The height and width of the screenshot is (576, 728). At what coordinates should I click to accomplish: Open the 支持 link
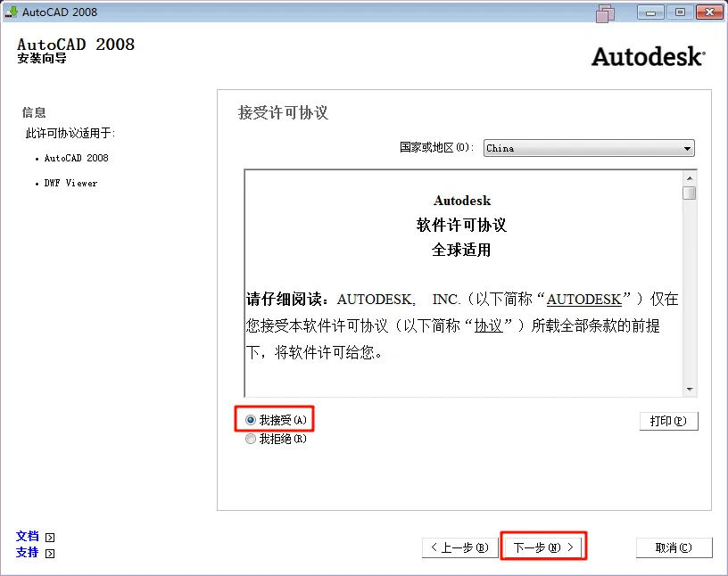click(x=27, y=552)
